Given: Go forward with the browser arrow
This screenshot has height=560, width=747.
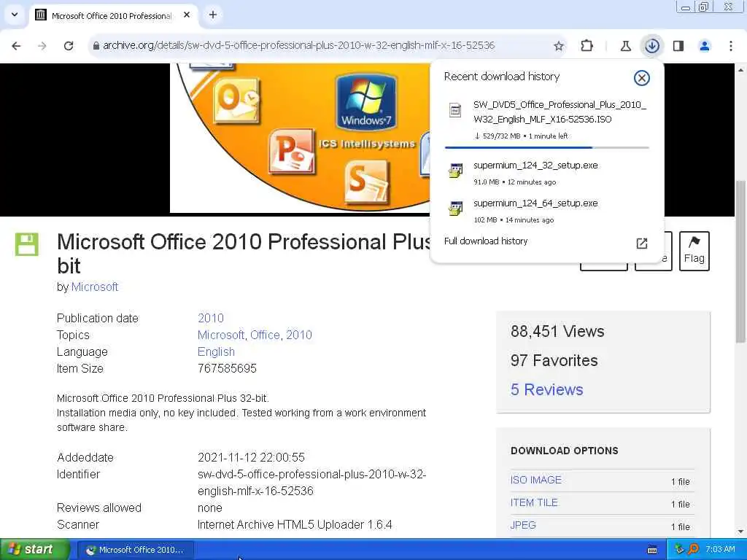Looking at the screenshot, I should (42, 46).
